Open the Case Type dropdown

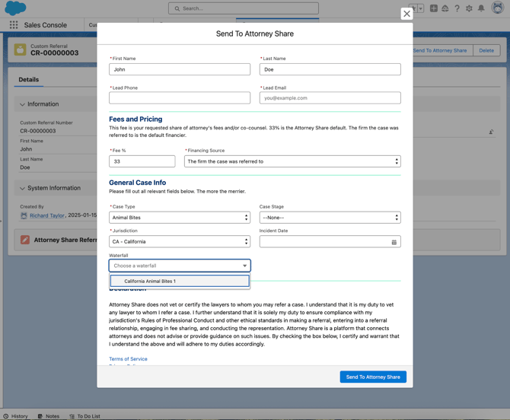click(x=180, y=218)
